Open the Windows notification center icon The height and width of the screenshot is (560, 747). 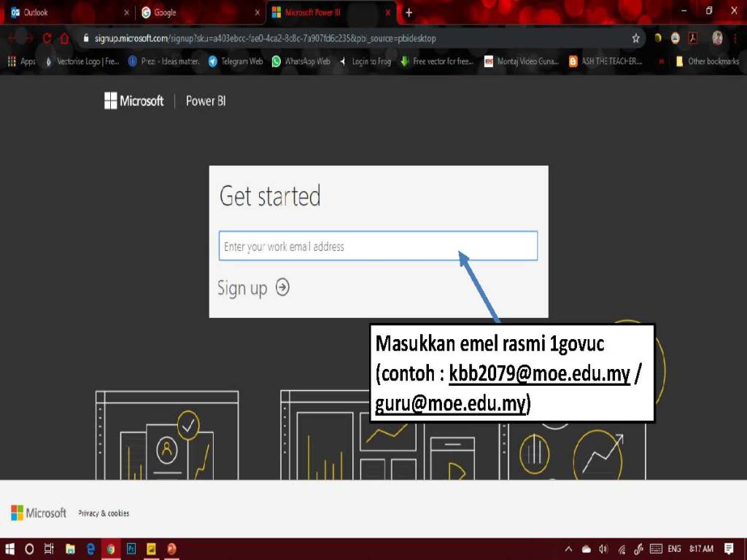728,548
